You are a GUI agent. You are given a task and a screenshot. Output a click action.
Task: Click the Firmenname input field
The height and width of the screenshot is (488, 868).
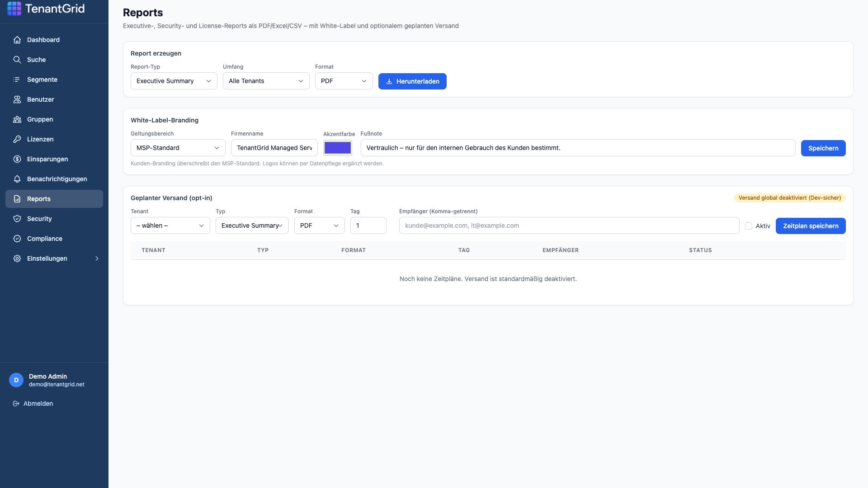274,148
